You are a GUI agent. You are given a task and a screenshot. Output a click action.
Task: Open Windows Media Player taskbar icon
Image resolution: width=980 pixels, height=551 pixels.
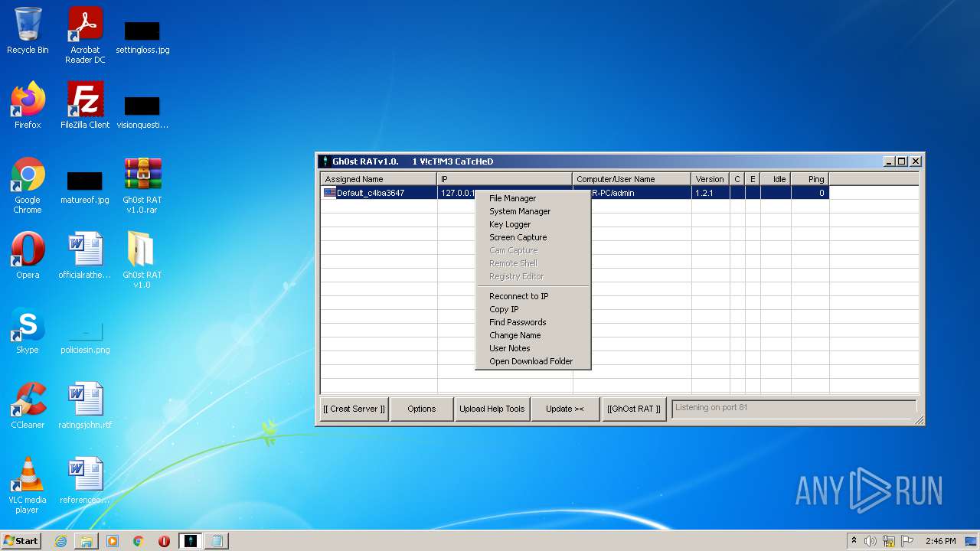(x=113, y=541)
